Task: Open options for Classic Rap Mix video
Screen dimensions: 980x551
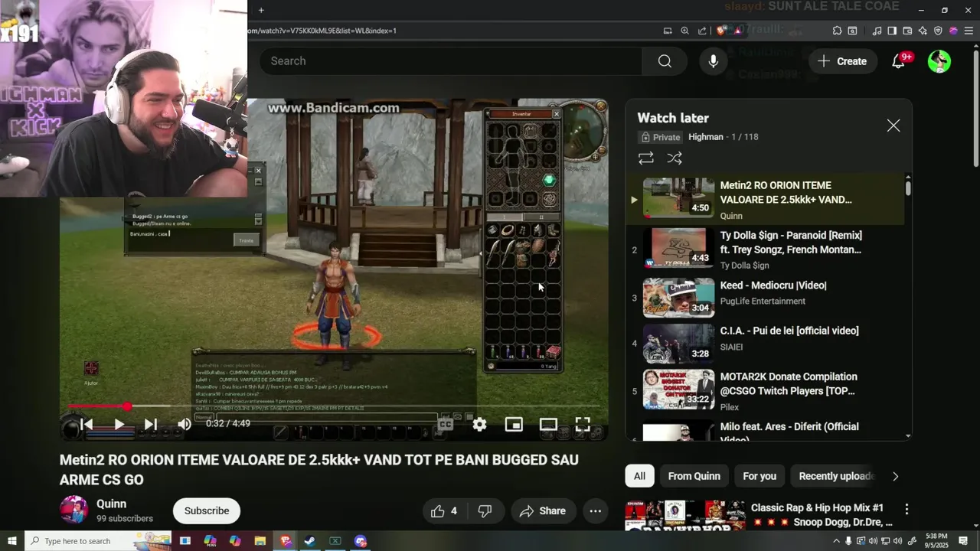Action: tap(906, 509)
